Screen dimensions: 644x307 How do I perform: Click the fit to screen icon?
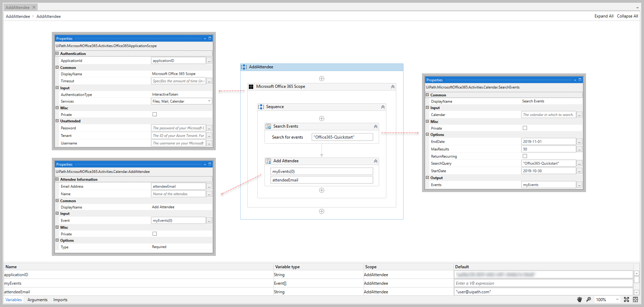pyautogui.click(x=627, y=299)
